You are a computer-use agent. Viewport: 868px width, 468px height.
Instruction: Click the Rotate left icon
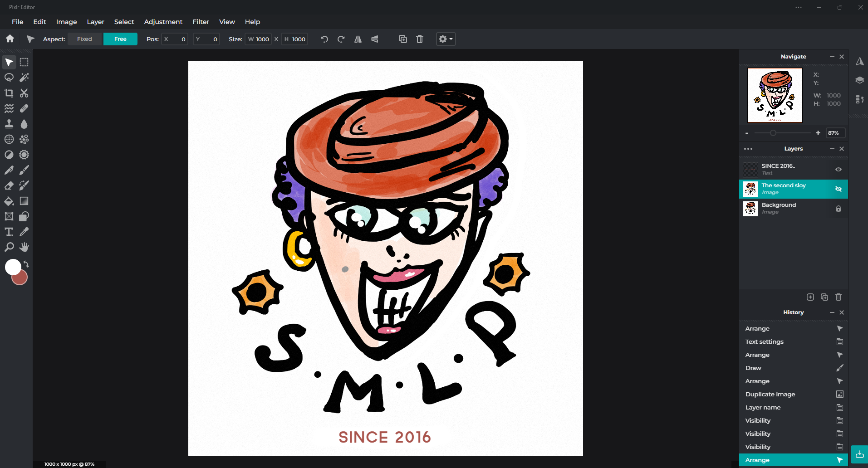click(324, 39)
